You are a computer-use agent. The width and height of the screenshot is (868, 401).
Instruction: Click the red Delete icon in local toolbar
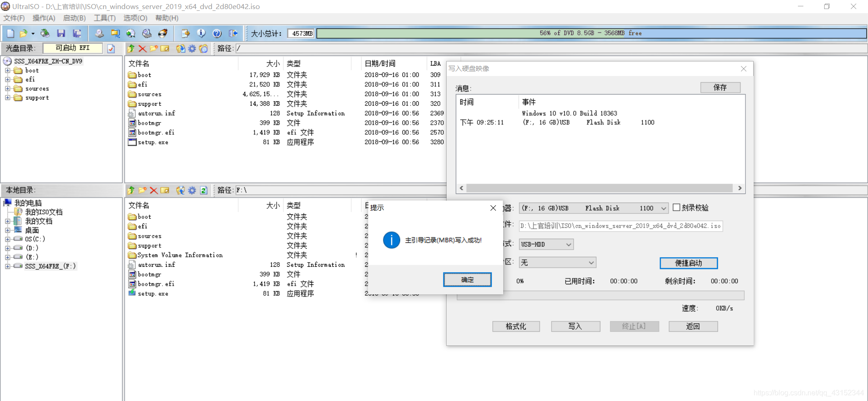click(x=154, y=190)
